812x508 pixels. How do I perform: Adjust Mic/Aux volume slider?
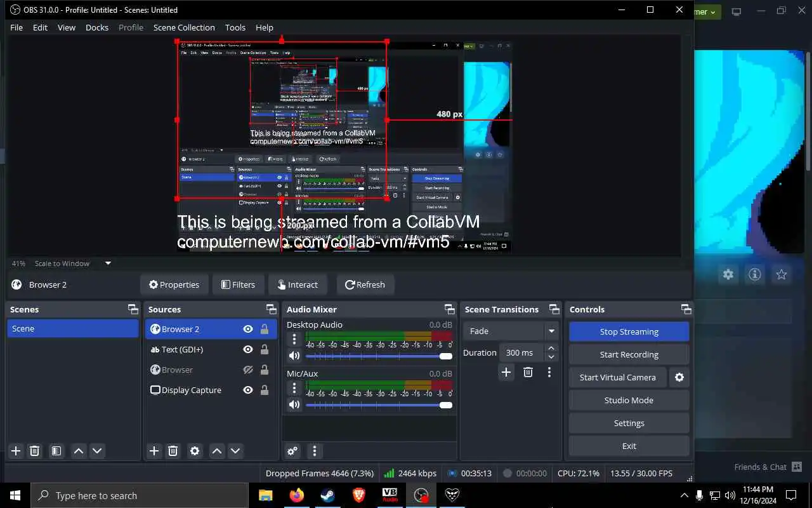(x=379, y=404)
